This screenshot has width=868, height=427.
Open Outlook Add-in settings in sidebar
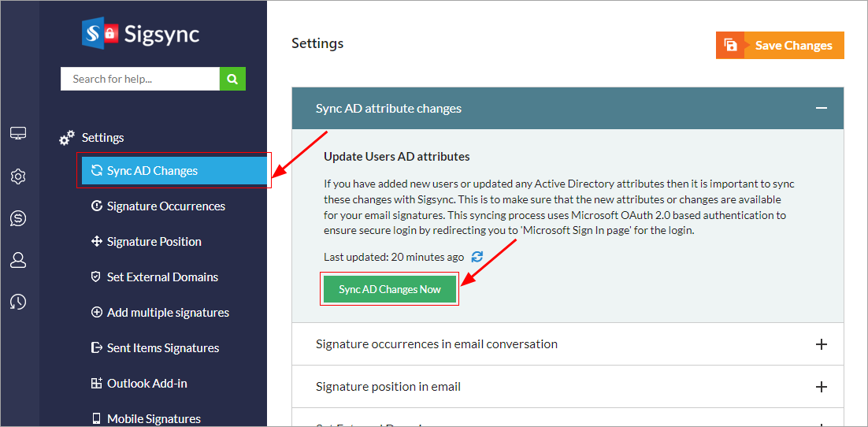point(147,384)
